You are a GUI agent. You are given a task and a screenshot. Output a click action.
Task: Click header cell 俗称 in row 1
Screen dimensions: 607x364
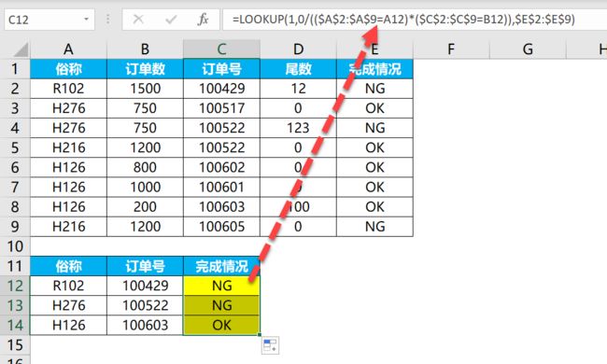[x=68, y=69]
